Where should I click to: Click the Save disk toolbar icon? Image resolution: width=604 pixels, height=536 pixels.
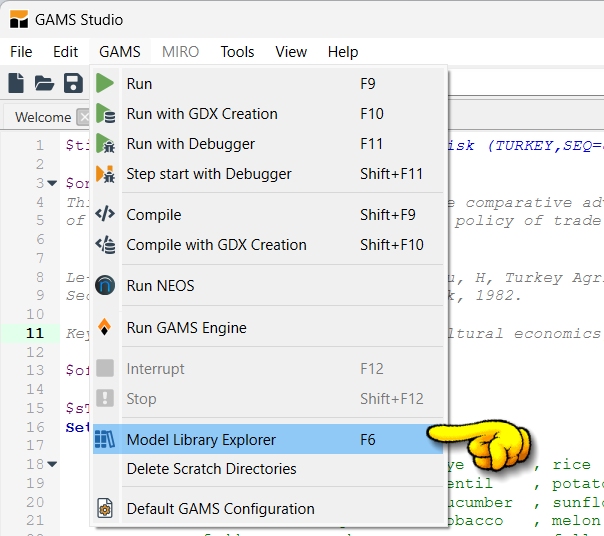[73, 83]
